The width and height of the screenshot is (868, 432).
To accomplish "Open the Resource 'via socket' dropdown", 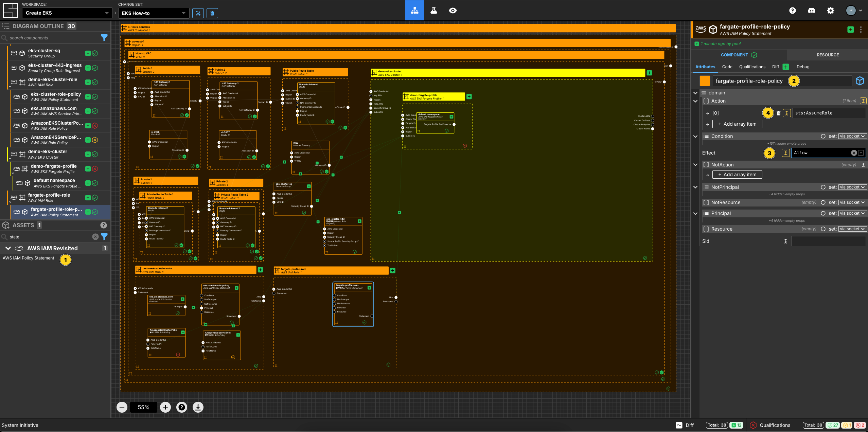I will click(x=852, y=229).
